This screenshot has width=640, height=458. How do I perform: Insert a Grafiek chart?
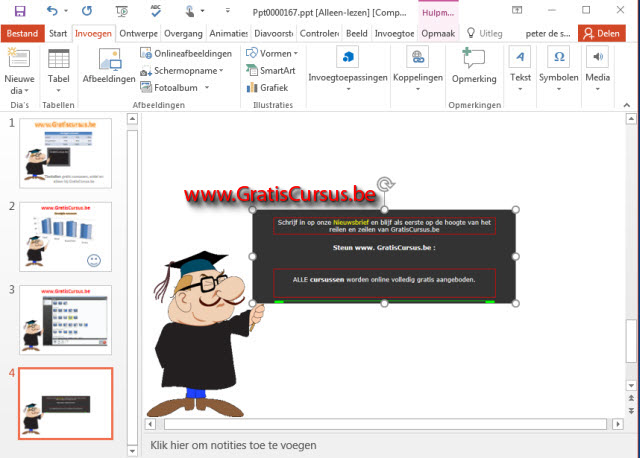(x=267, y=87)
